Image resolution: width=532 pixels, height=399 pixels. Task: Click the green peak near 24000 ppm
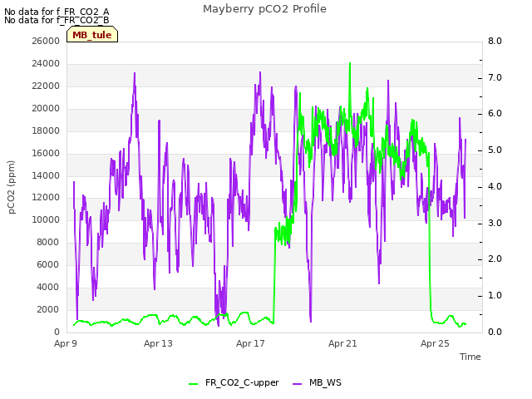[x=350, y=64]
